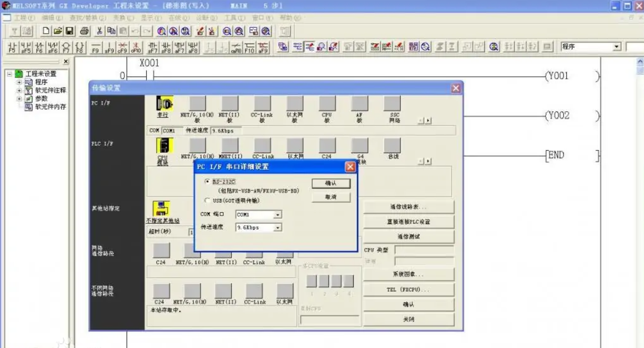The image size is (644, 348).
Task: Click the Copy toolbar icon
Action: [111, 32]
